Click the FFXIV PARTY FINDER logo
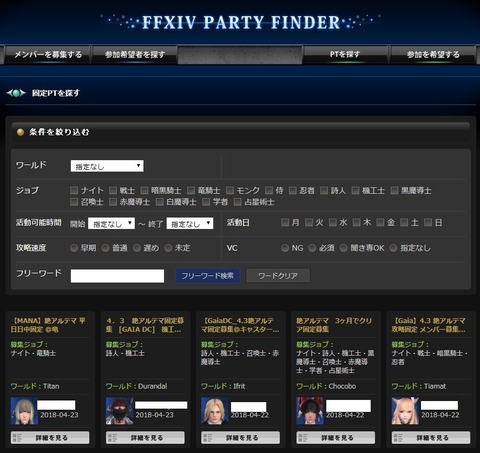This screenshot has height=453, width=480. coord(240,22)
